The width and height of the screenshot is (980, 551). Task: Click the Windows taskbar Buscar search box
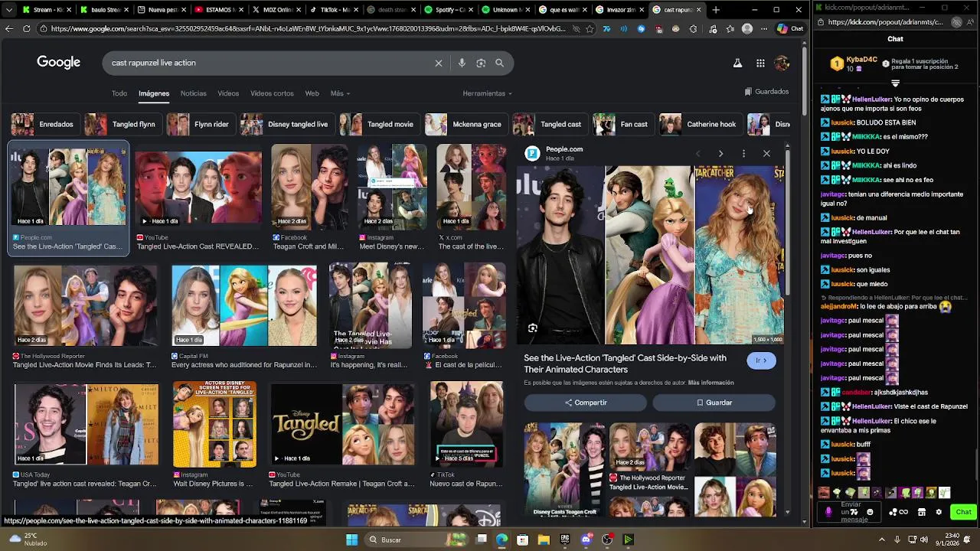tap(416, 540)
